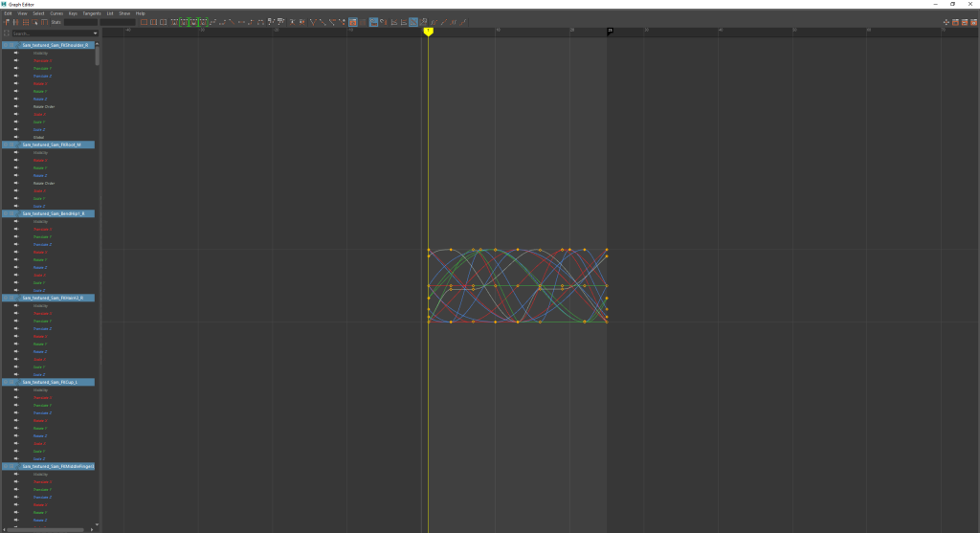Center the view on current time icon
This screenshot has height=533, width=980.
163,22
